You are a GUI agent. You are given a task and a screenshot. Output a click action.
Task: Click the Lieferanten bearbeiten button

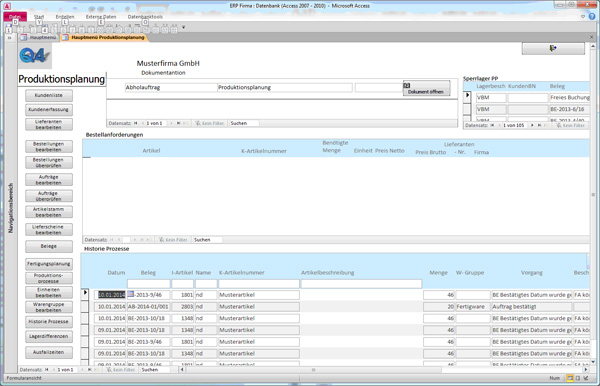[x=49, y=124]
